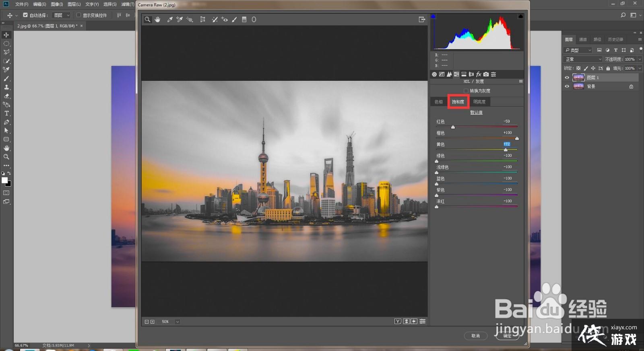Select the Type tool in Photoshop toolbar
Image resolution: width=644 pixels, height=351 pixels.
6,113
